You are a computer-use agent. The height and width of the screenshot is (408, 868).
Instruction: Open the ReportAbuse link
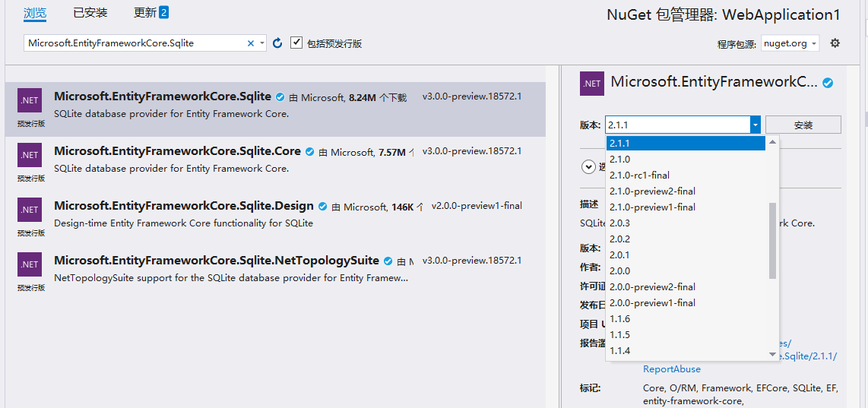[x=672, y=369]
